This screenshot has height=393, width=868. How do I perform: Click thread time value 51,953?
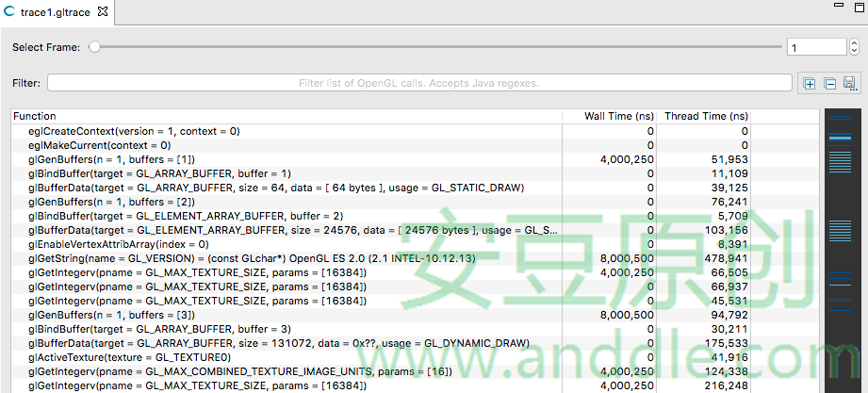point(729,159)
